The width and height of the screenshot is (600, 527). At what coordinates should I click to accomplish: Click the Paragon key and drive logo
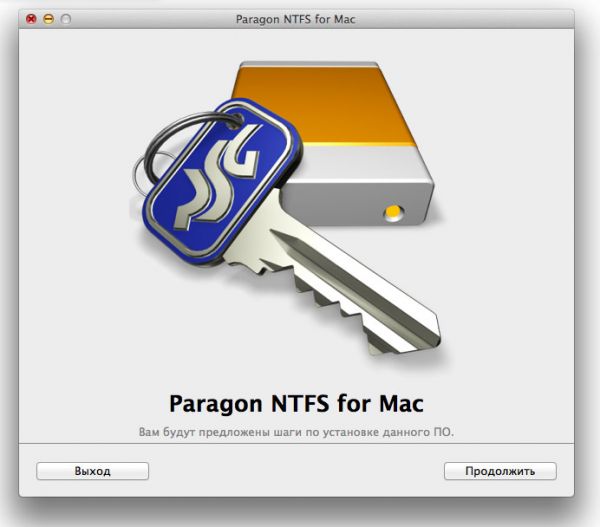tap(287, 209)
